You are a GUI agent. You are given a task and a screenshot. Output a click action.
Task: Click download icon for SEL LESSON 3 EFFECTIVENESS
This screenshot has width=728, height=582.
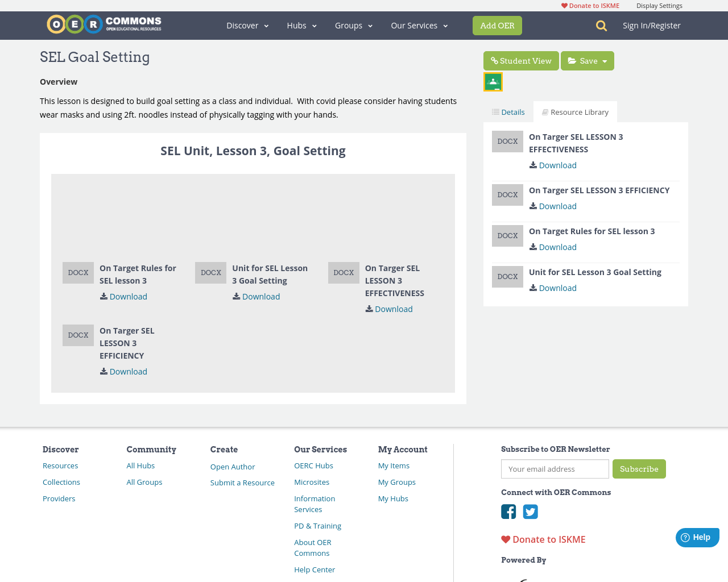532,165
